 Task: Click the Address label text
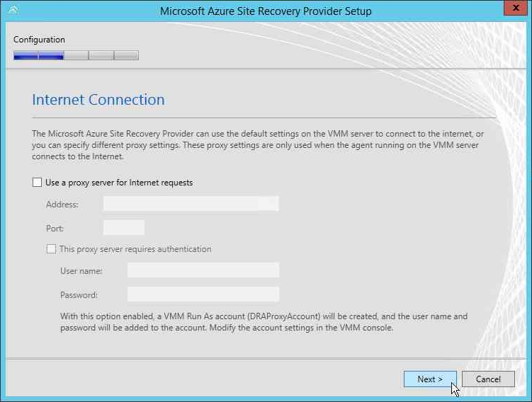[x=62, y=205]
